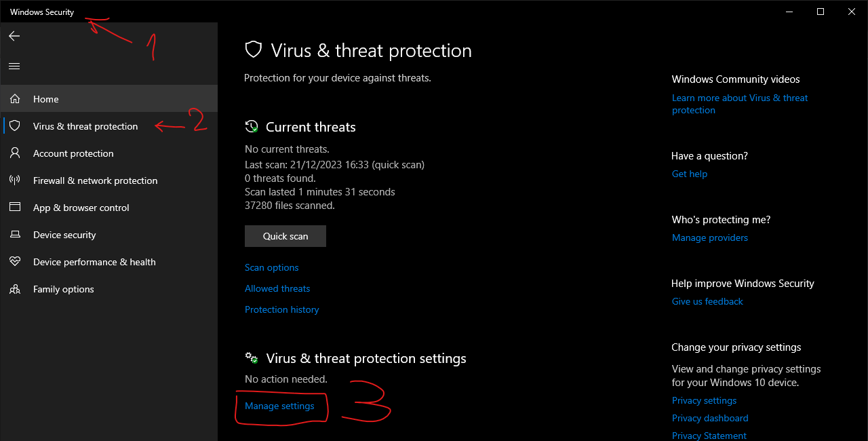Screen dimensions: 868x441
Task: Click the Device security laptop icon
Action: [x=15, y=235]
